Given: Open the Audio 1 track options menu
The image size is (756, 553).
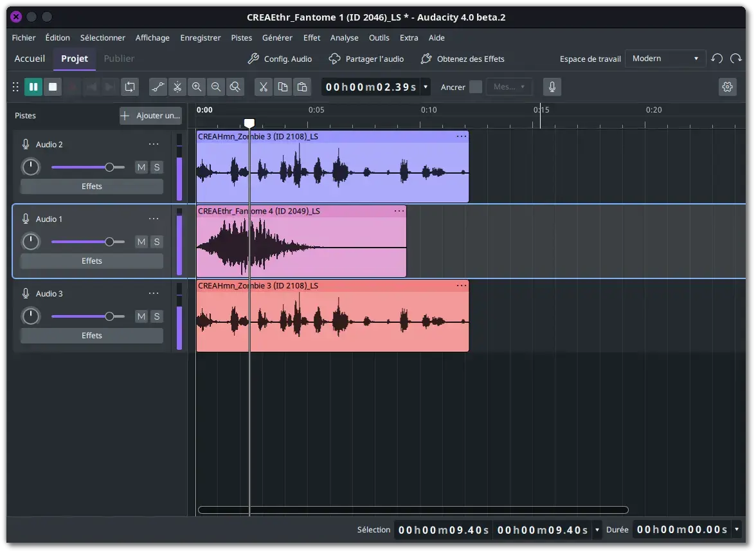Looking at the screenshot, I should click(x=154, y=219).
